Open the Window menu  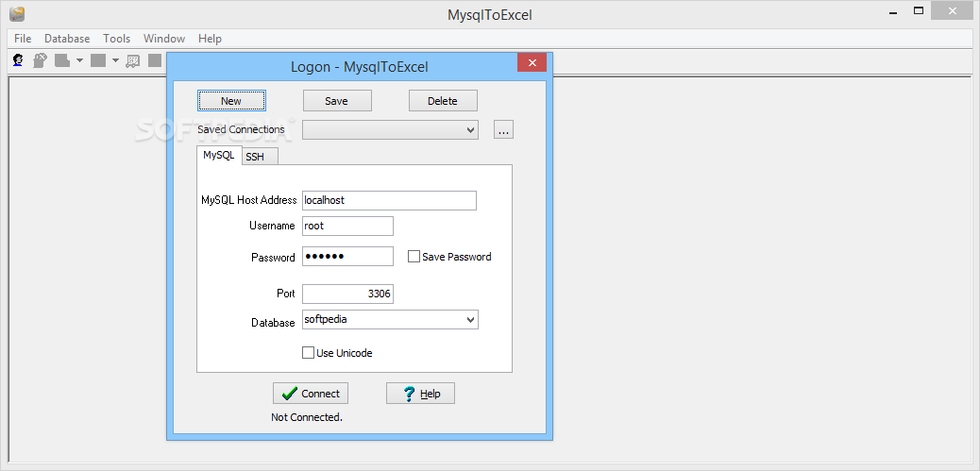[164, 39]
